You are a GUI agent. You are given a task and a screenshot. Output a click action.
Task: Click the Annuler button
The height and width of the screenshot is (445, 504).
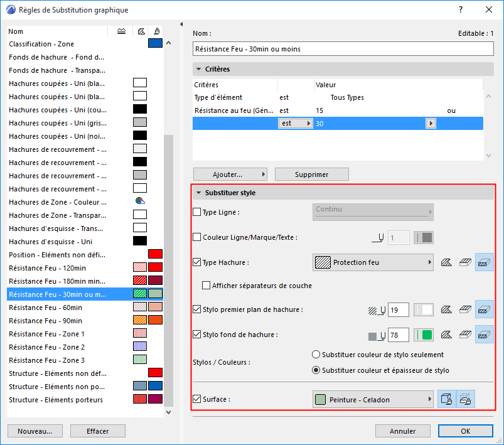click(403, 431)
